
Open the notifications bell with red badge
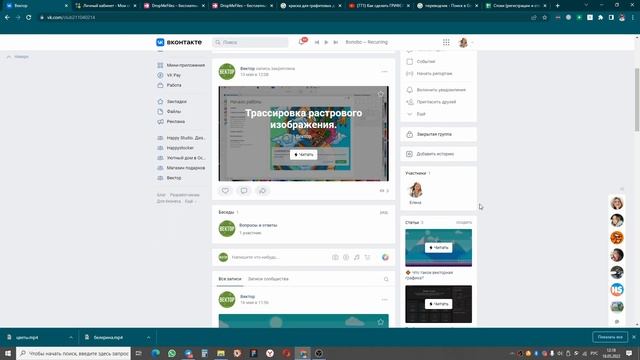click(x=302, y=42)
